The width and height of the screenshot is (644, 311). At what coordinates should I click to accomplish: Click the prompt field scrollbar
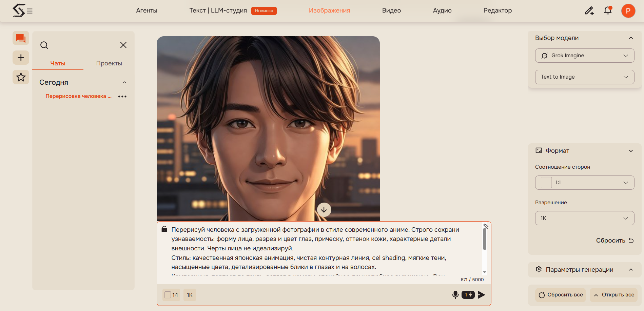485,239
